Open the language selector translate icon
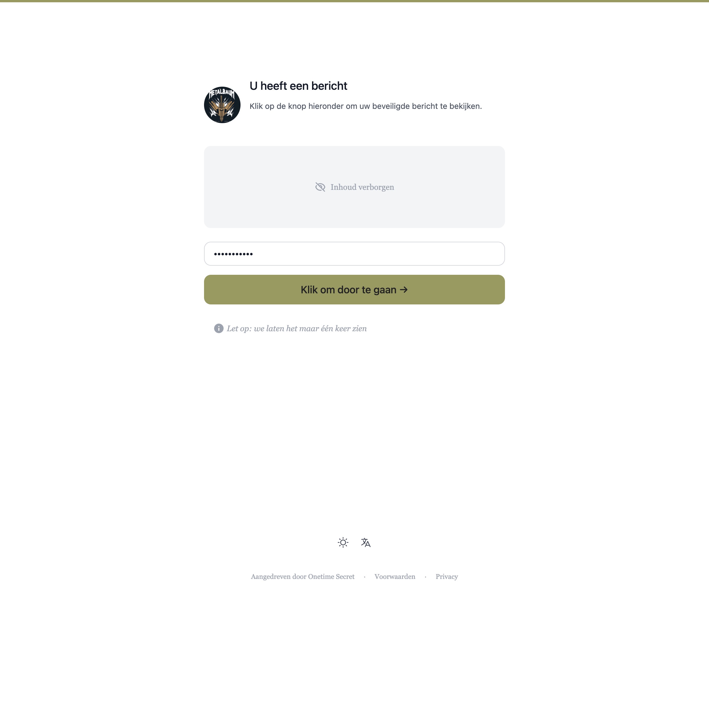 tap(366, 542)
